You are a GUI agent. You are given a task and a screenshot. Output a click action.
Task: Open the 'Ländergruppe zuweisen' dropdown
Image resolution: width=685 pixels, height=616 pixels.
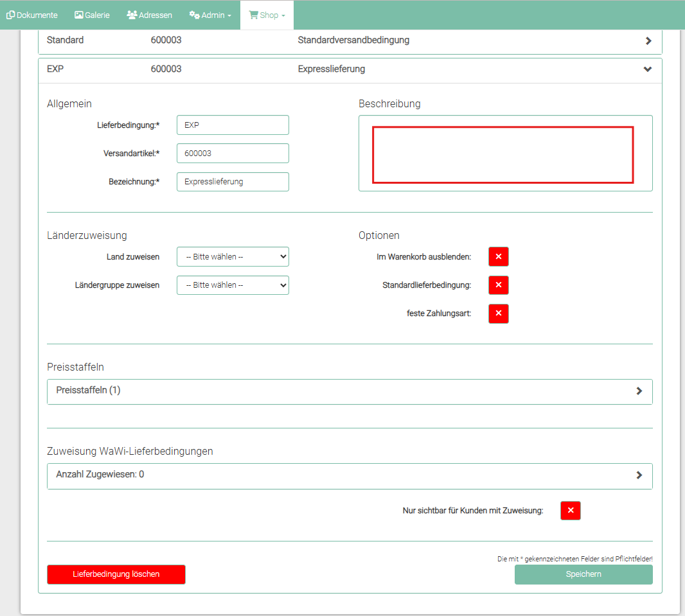(233, 285)
